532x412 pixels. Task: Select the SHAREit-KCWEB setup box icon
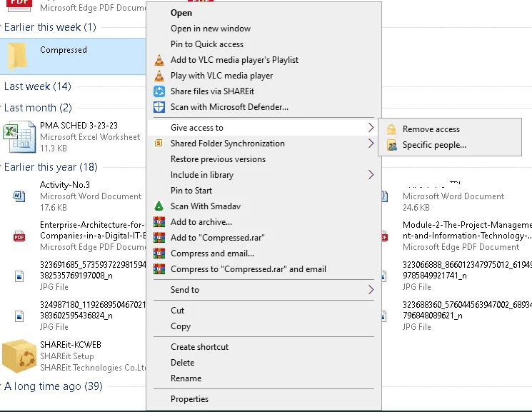coord(19,356)
